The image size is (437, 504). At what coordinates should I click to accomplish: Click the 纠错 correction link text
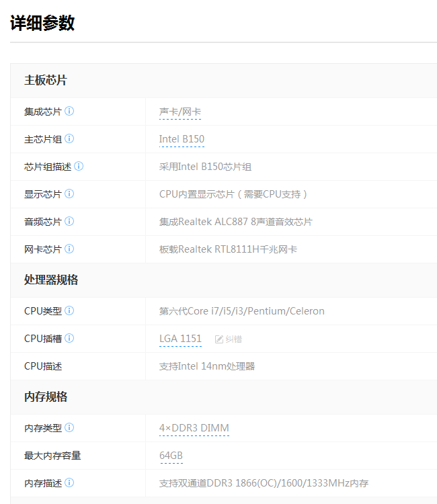tap(234, 339)
